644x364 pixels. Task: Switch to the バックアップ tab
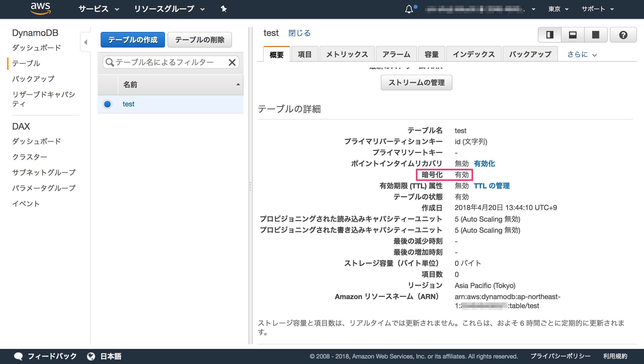pos(530,54)
